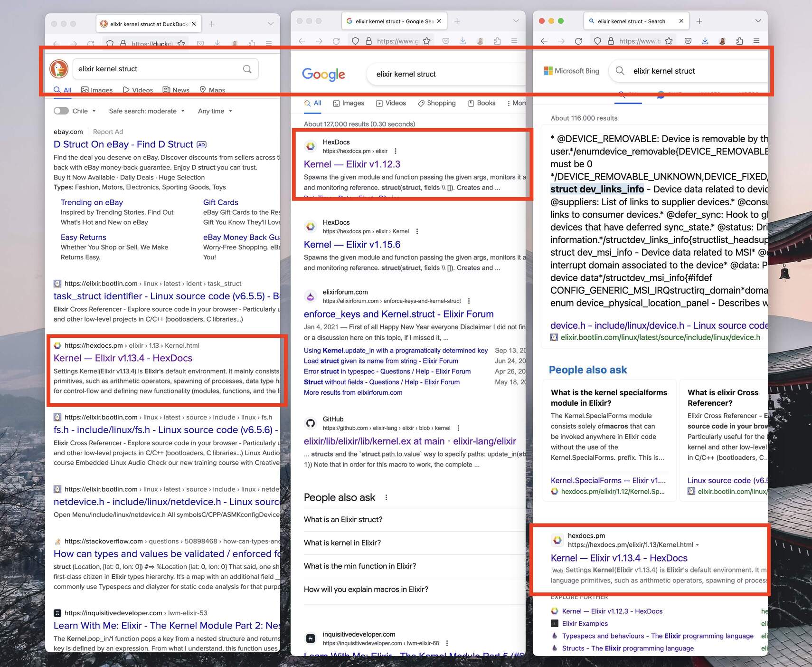
Task: Click 'Report Ad' next to ebay.com
Action: pos(108,132)
